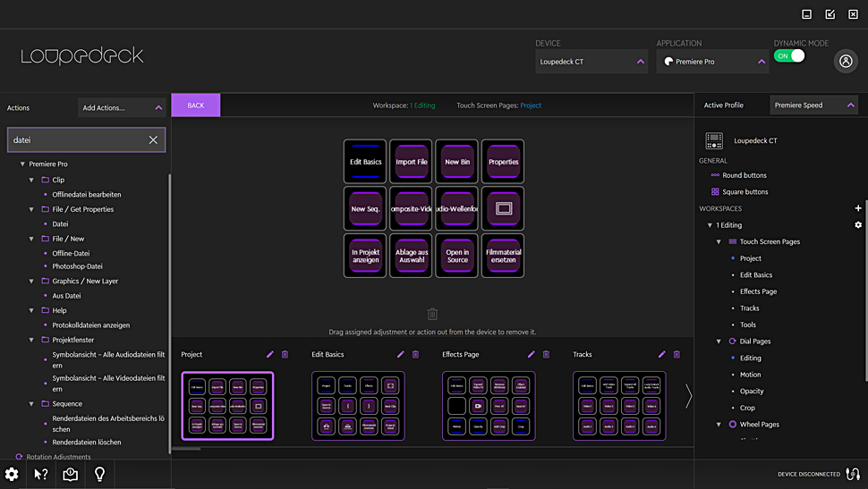Collapse the File / Get Properties folder

point(31,209)
